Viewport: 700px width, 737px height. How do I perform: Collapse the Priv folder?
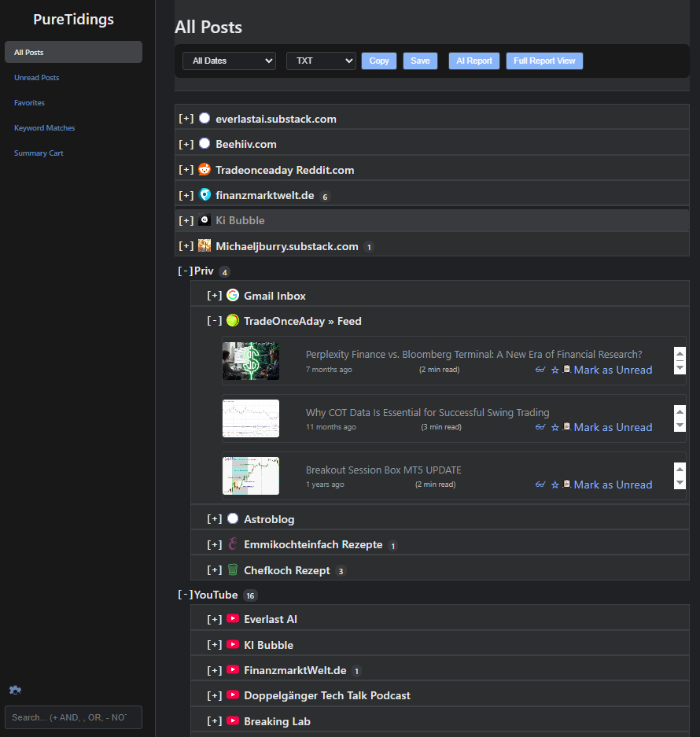click(x=186, y=271)
